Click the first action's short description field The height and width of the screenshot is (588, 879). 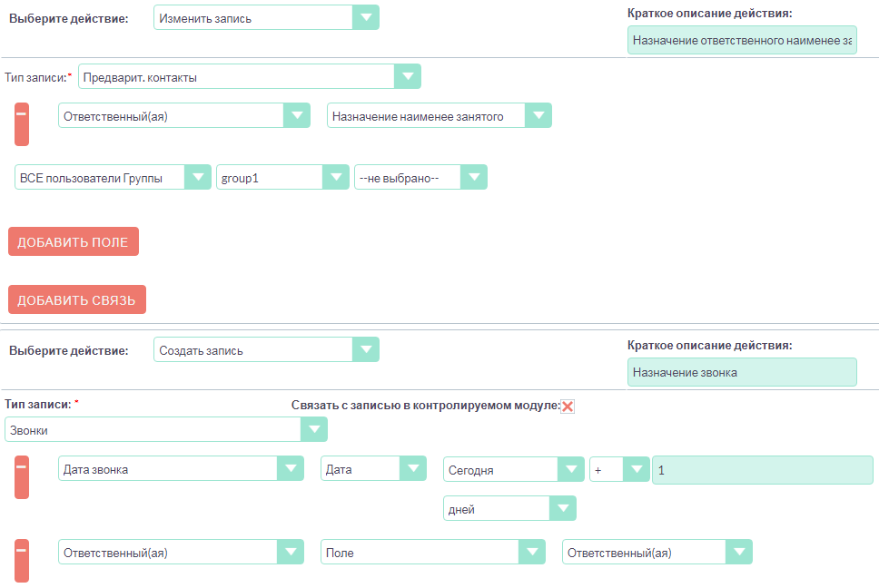pyautogui.click(x=741, y=40)
